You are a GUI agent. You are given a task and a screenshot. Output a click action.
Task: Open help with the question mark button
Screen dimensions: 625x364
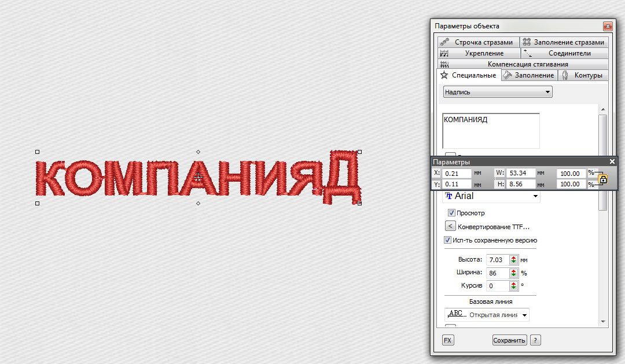(535, 340)
